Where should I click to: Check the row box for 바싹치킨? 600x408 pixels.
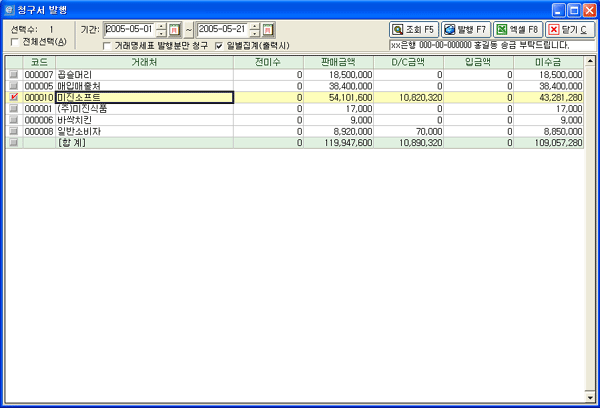point(14,120)
